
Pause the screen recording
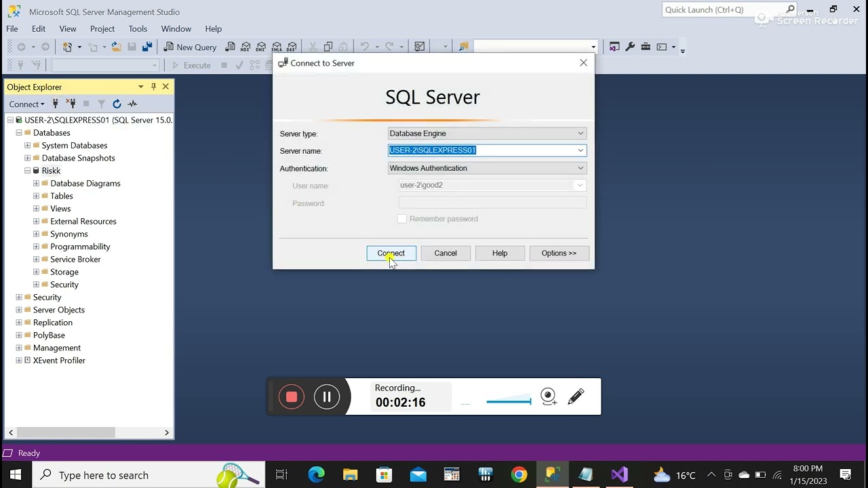coord(327,397)
